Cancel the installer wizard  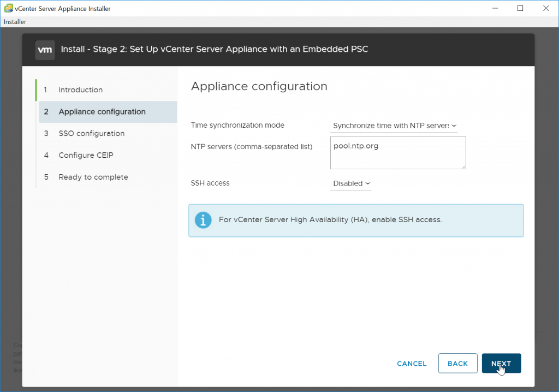tap(412, 364)
